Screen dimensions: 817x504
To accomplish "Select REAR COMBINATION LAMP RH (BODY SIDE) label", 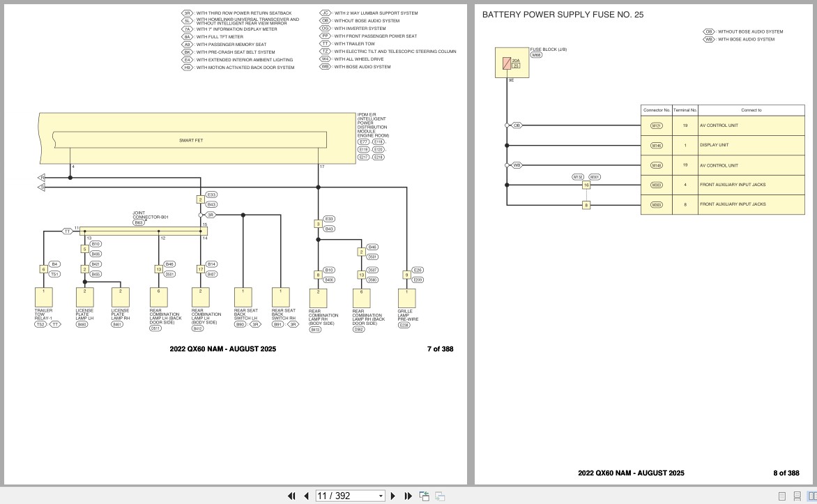I will tap(323, 317).
